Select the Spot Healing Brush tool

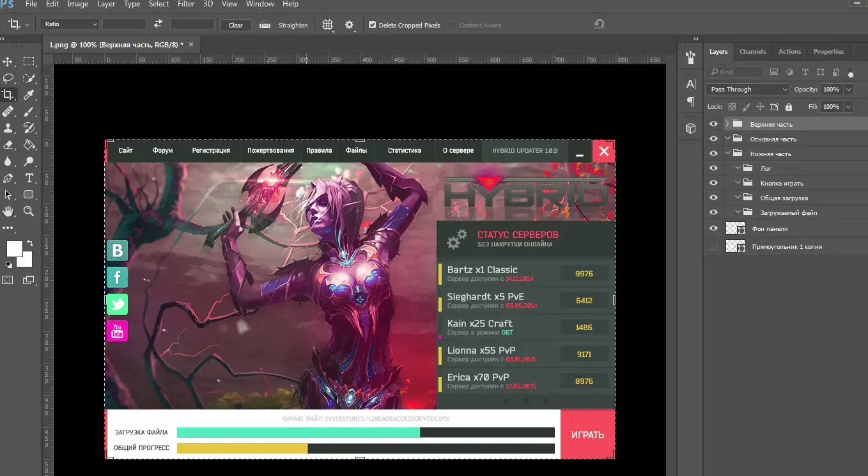(8, 111)
